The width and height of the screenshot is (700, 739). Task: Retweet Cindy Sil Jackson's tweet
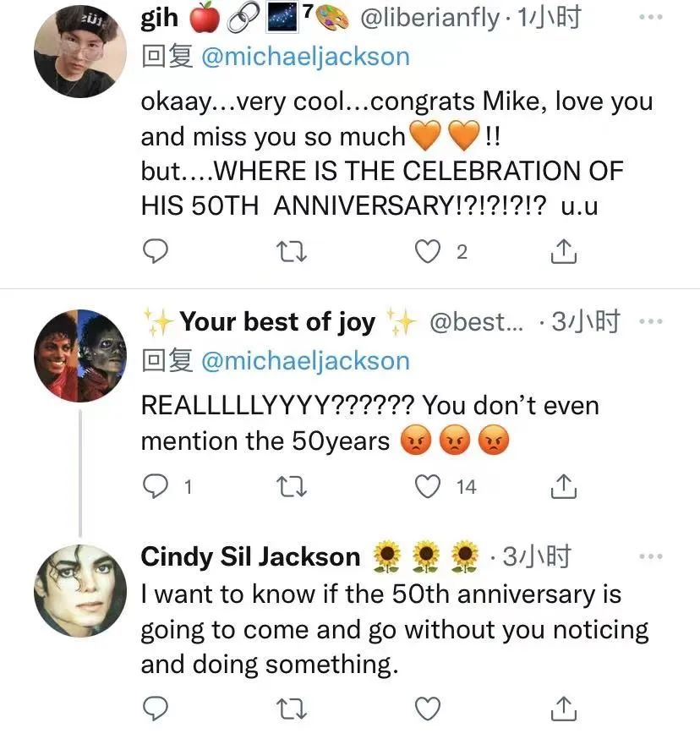pos(293,707)
